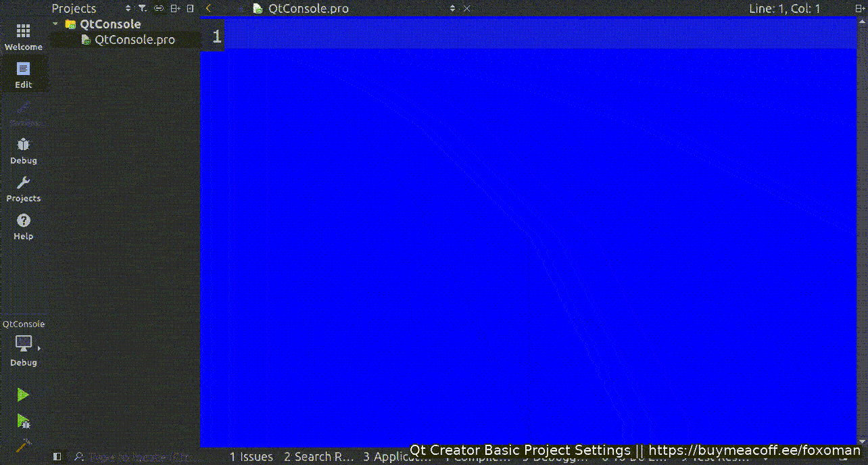Image resolution: width=868 pixels, height=465 pixels.
Task: Close the QtConsole.pro document
Action: 466,9
